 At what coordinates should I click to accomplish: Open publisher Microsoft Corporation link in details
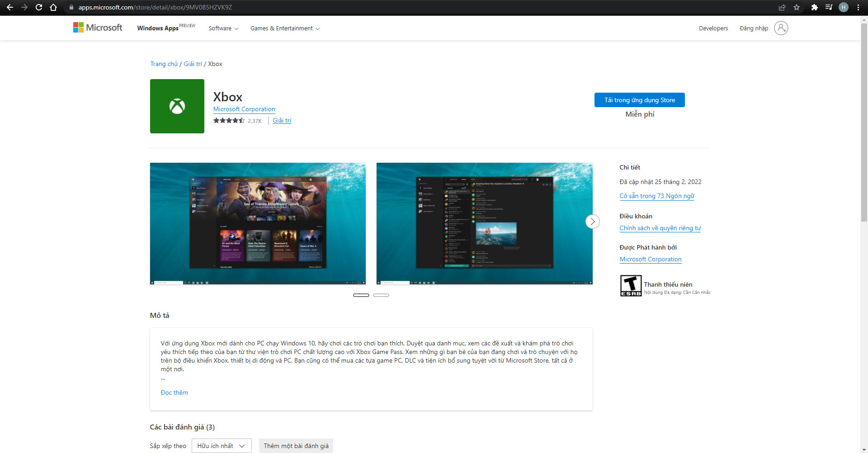coord(651,259)
